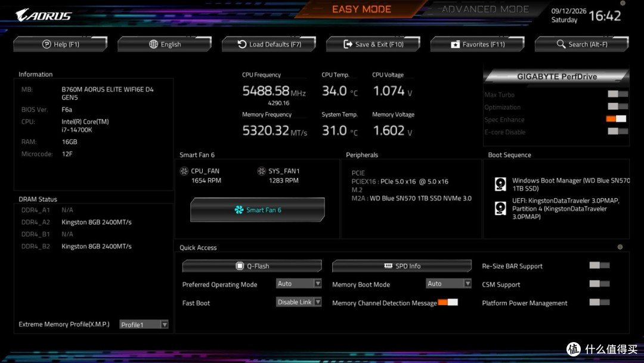Viewport: 644px width, 363px height.
Task: Open Preferred Operating Mode dropdown
Action: click(299, 284)
